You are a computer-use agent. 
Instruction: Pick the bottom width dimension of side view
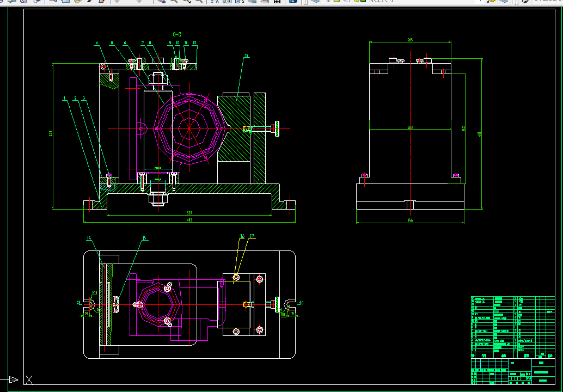coord(410,220)
